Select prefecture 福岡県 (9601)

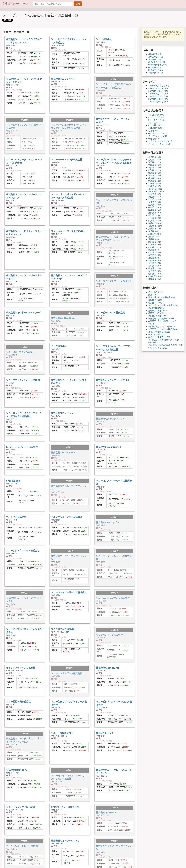tap(155, 260)
